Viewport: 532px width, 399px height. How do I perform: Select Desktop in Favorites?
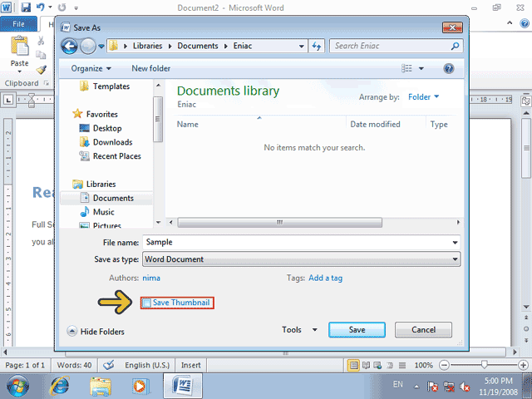[101, 128]
